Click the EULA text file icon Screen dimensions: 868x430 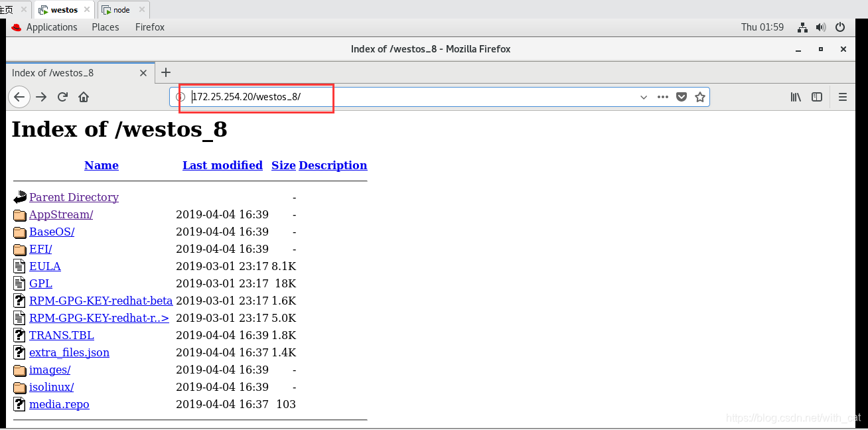pyautogui.click(x=20, y=267)
